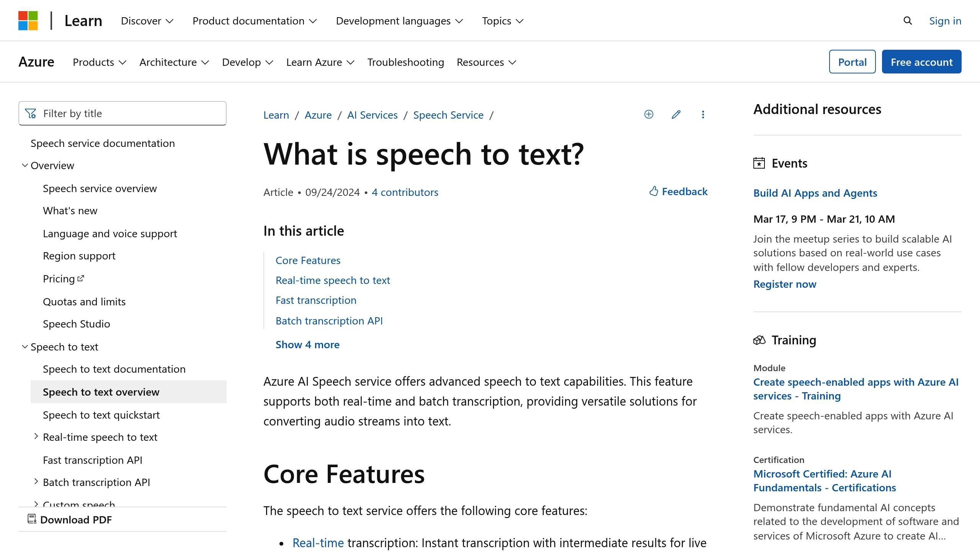Open the more options vertical dots icon
The height and width of the screenshot is (551, 980).
click(x=703, y=114)
